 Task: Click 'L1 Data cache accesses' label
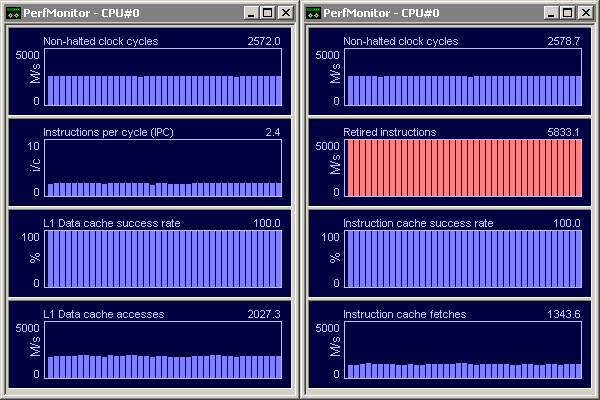tap(104, 314)
